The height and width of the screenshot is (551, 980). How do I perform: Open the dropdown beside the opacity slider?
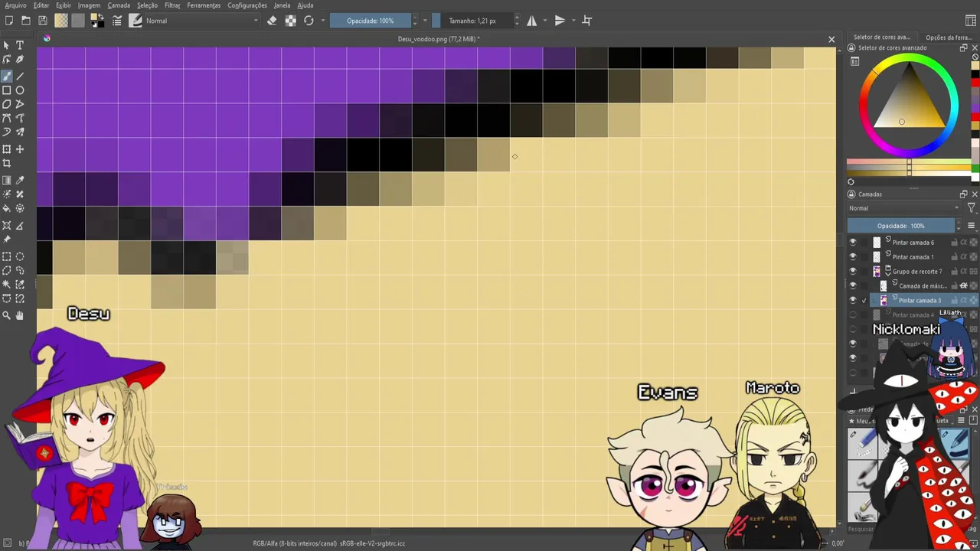coord(425,21)
